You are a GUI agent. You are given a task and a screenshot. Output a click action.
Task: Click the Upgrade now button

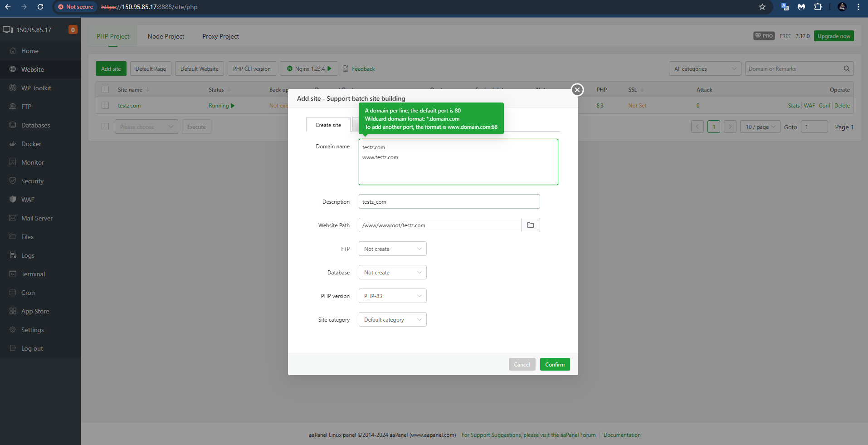(834, 36)
